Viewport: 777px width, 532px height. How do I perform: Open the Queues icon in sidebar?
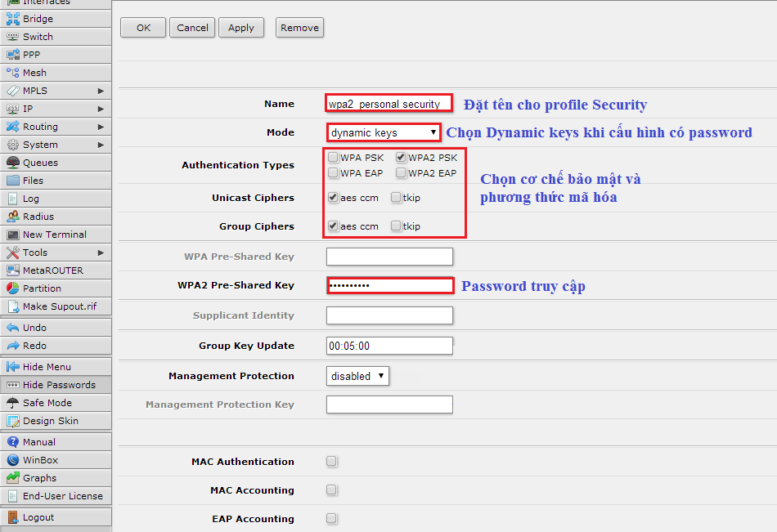click(12, 163)
